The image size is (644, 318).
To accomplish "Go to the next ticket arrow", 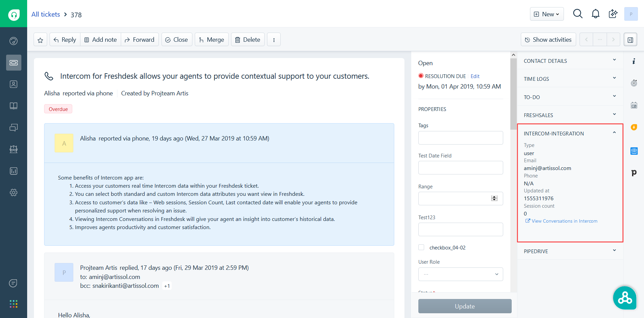I will [613, 40].
